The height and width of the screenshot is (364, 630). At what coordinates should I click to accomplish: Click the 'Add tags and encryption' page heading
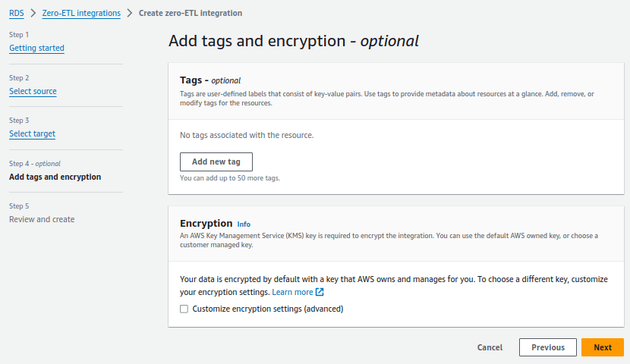[x=293, y=41]
